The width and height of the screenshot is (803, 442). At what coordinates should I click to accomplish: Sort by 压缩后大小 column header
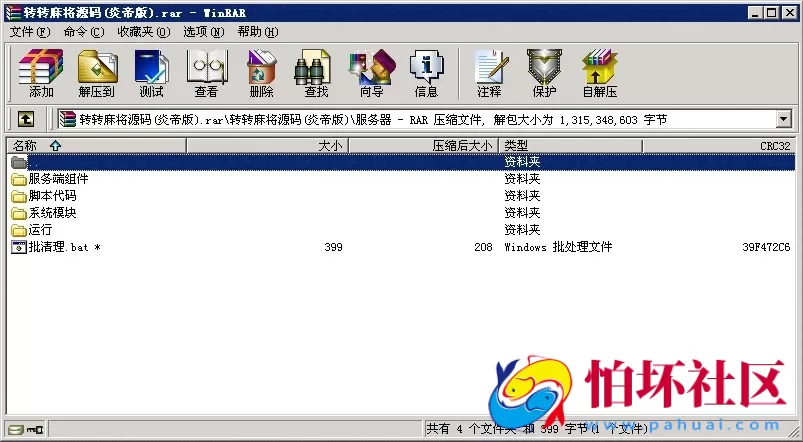pos(424,145)
